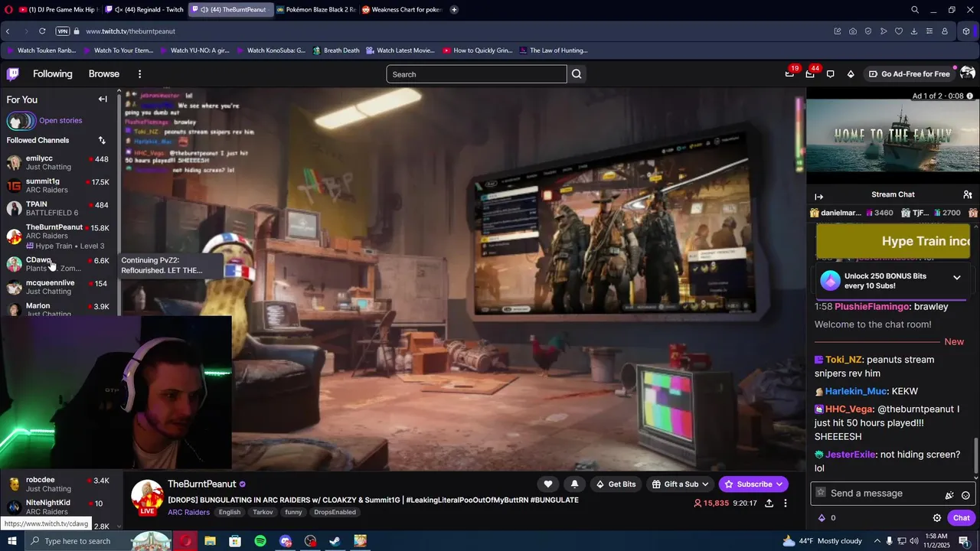Click the Get Bits icon in header
The image size is (980, 551).
click(851, 74)
